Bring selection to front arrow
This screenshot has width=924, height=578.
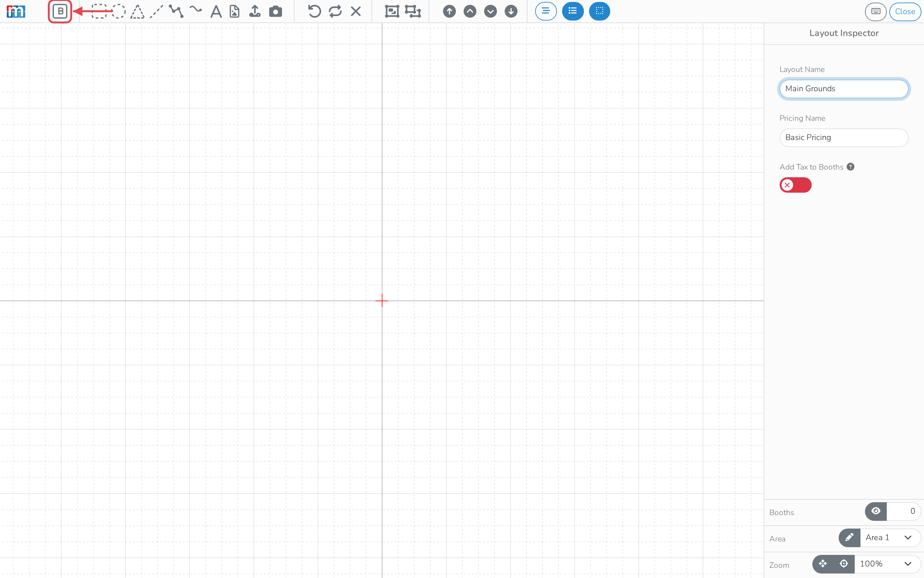click(449, 12)
